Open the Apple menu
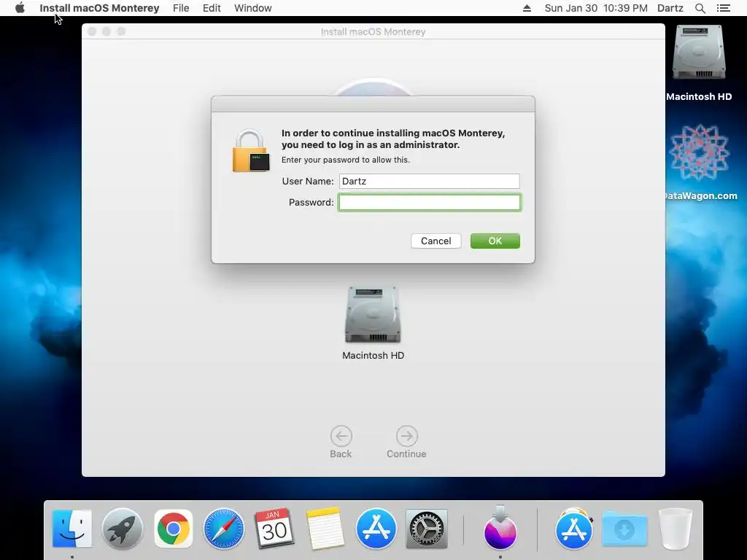This screenshot has height=560, width=747. (x=20, y=8)
